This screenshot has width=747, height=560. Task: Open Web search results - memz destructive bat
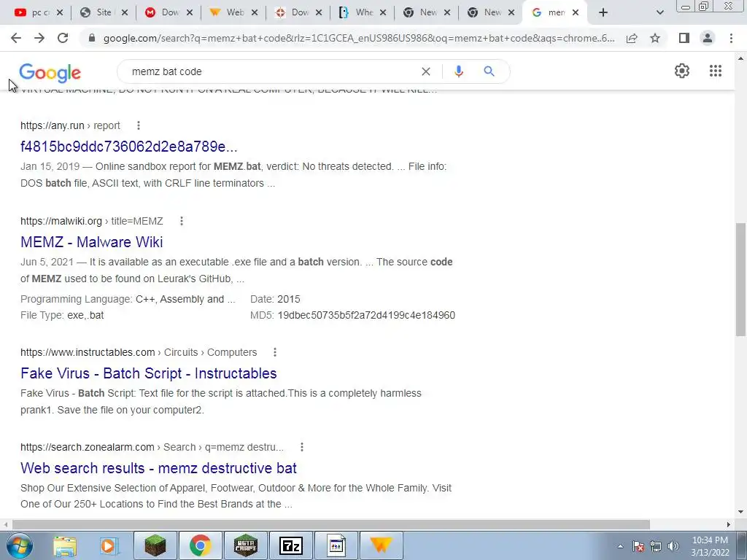(158, 468)
